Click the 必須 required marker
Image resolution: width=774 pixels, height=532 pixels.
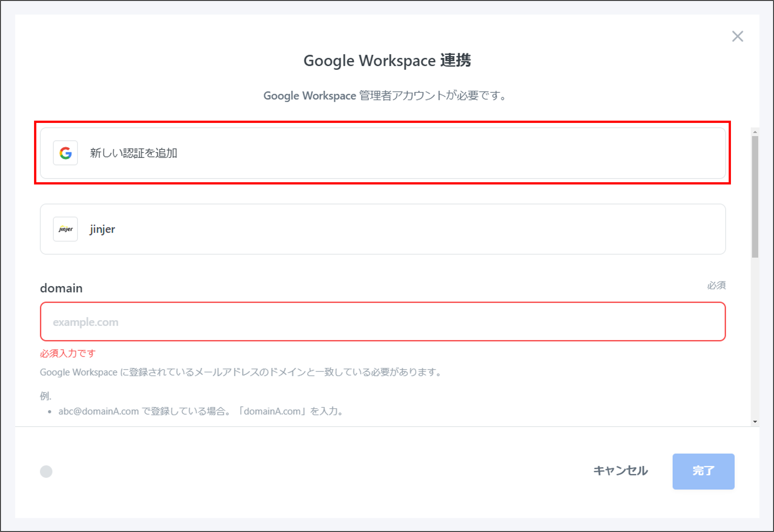point(716,285)
